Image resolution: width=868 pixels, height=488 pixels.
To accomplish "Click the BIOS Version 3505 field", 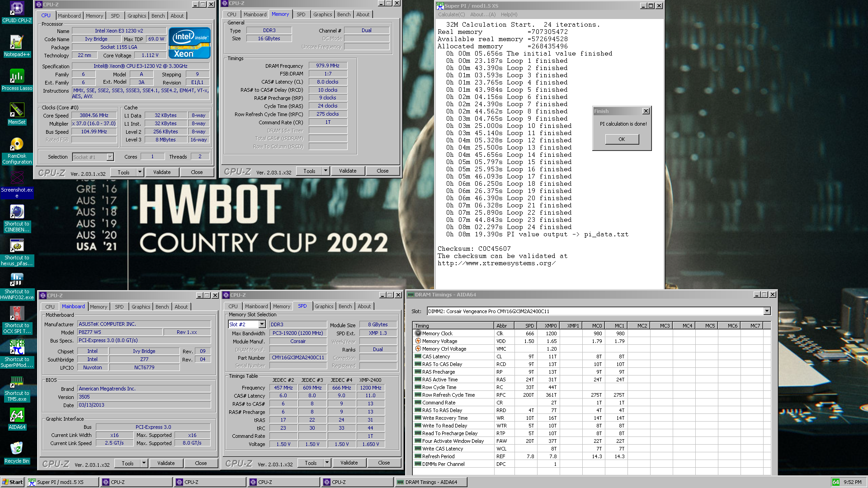I will pos(144,397).
